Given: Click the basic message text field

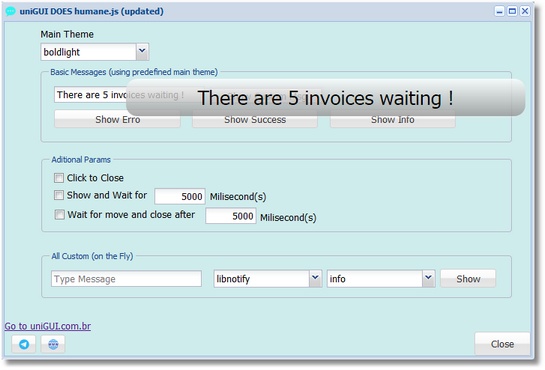Looking at the screenshot, I should click(x=90, y=94).
